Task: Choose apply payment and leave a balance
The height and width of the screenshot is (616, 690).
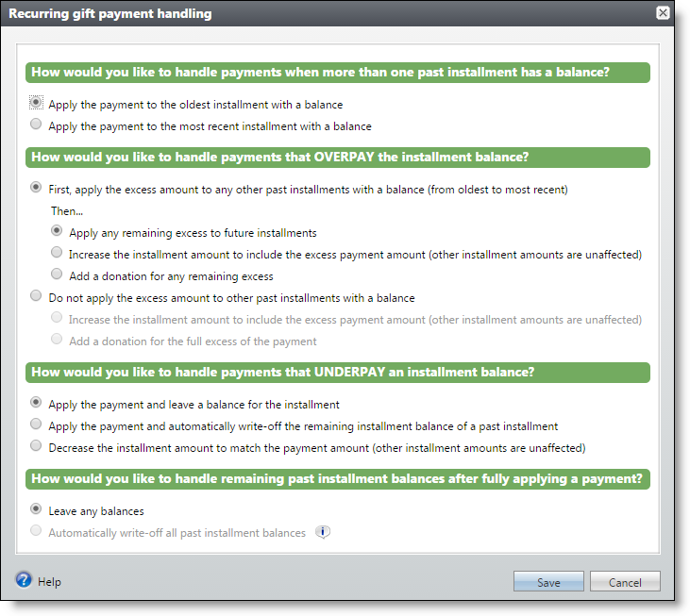Action: [36, 402]
